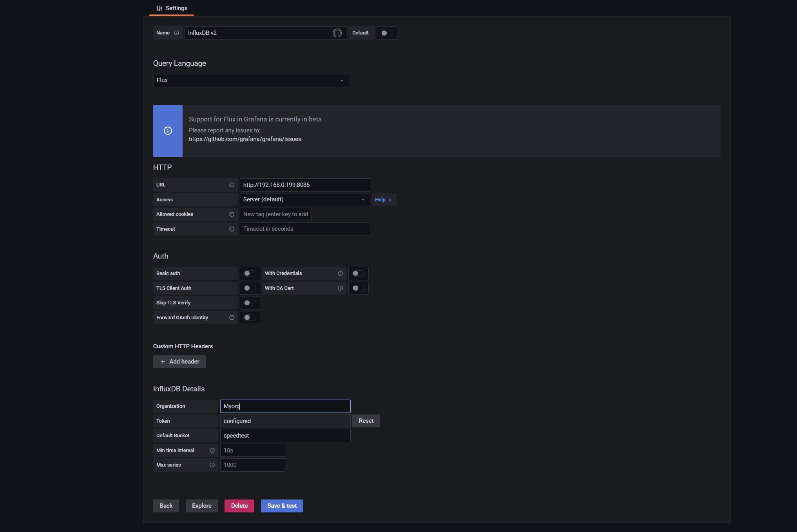Click the Max series info icon
Viewport: 797px width, 532px height.
[212, 465]
